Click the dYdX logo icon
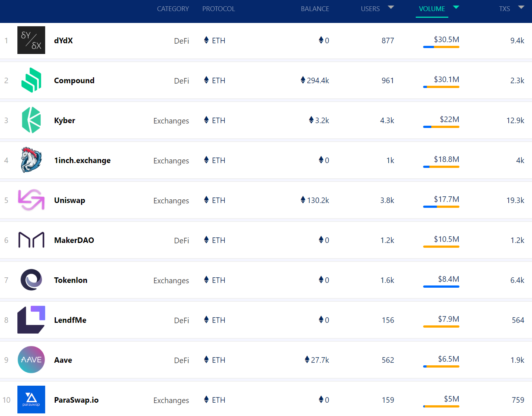 [x=31, y=40]
